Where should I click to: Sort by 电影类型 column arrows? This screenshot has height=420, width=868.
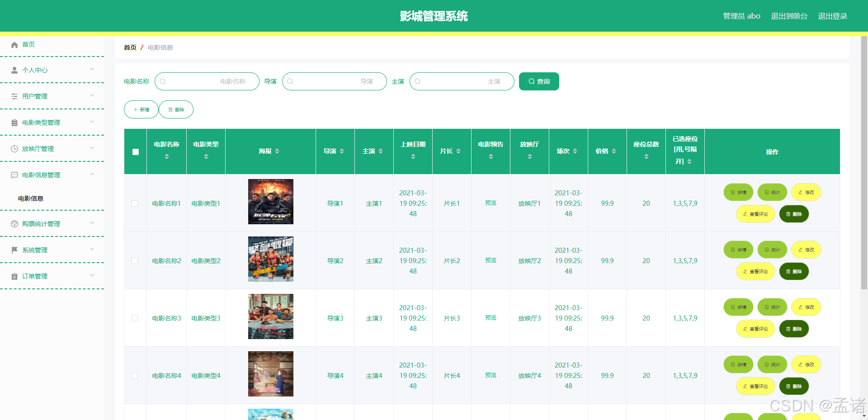[x=206, y=156]
